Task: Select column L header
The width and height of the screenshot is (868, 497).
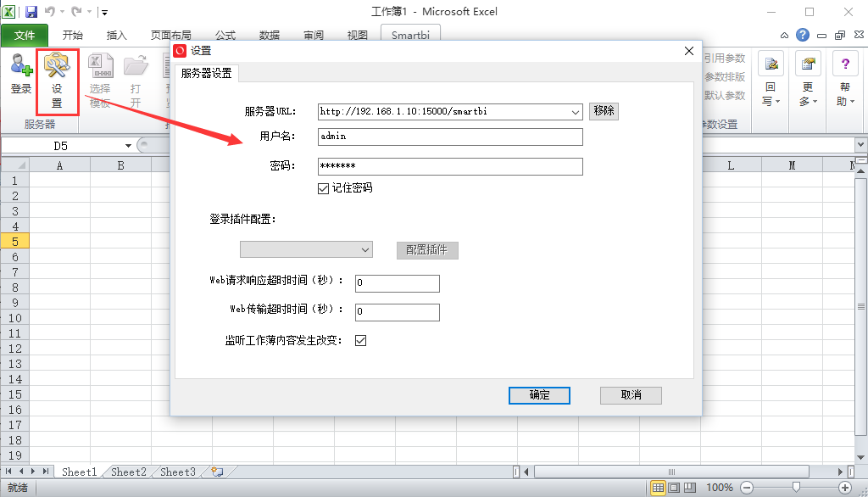Action: pos(731,165)
